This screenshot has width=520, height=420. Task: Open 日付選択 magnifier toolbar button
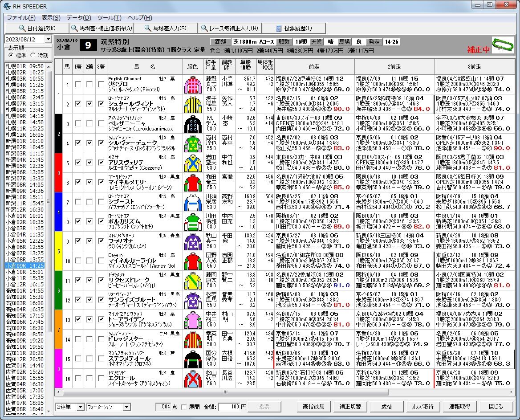(x=37, y=28)
